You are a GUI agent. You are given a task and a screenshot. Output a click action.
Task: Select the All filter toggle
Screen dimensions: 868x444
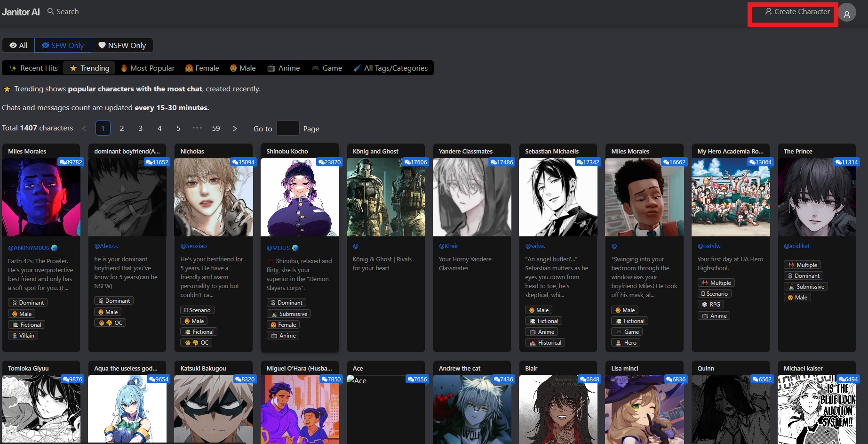point(19,45)
